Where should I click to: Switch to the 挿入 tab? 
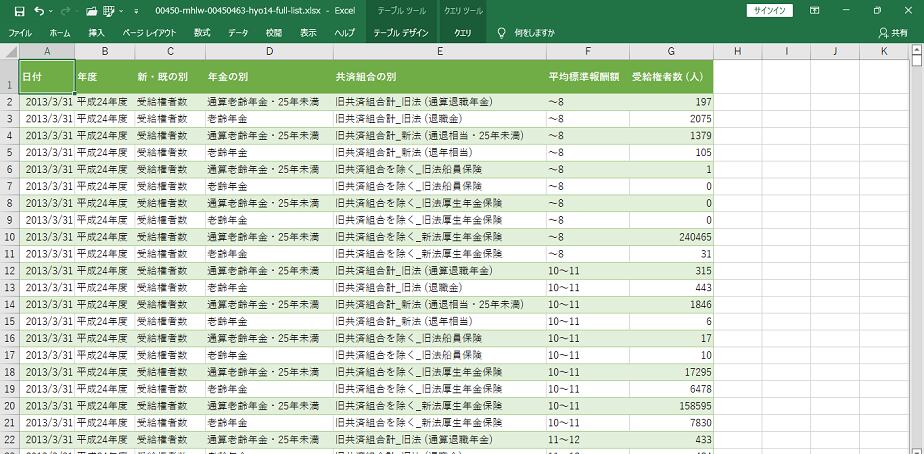pyautogui.click(x=96, y=33)
